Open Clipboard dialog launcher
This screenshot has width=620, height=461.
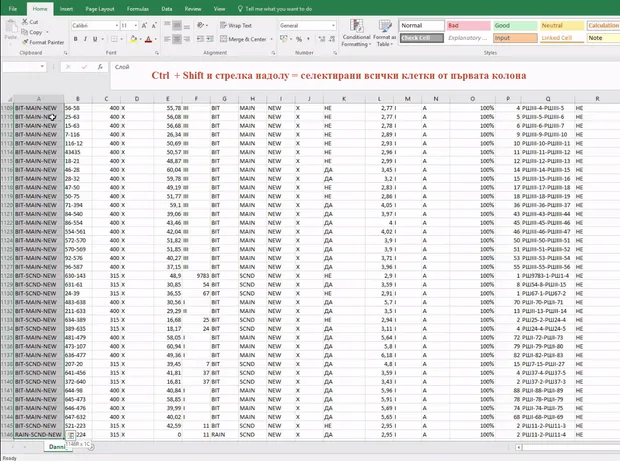click(x=66, y=53)
